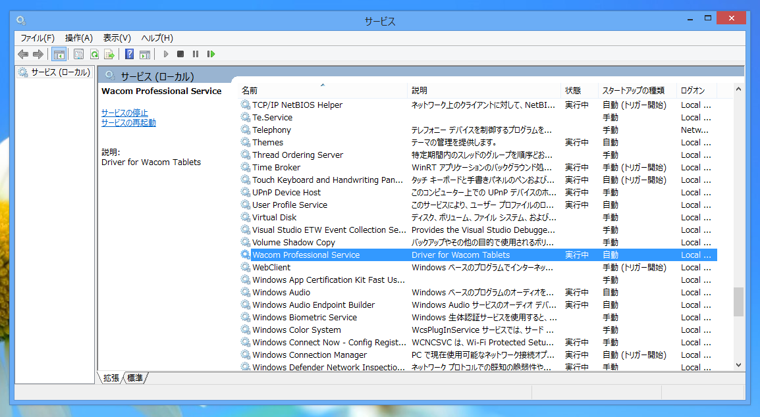Image resolution: width=760 pixels, height=417 pixels.
Task: Click the gear icon of WebClient service
Action: click(246, 268)
